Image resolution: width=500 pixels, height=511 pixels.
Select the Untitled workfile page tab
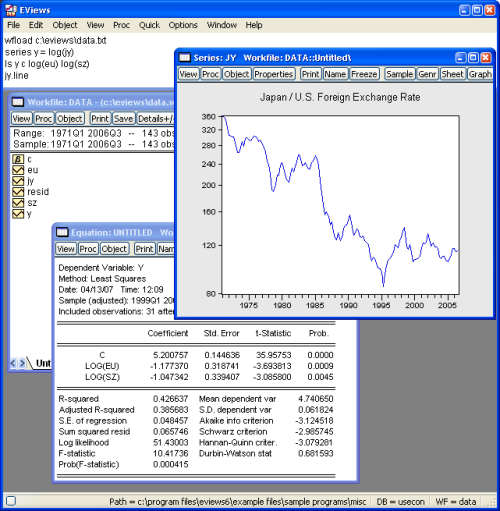click(43, 363)
